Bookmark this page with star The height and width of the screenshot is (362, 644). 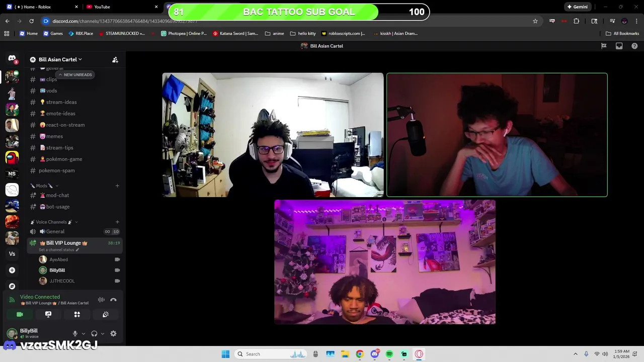point(535,21)
